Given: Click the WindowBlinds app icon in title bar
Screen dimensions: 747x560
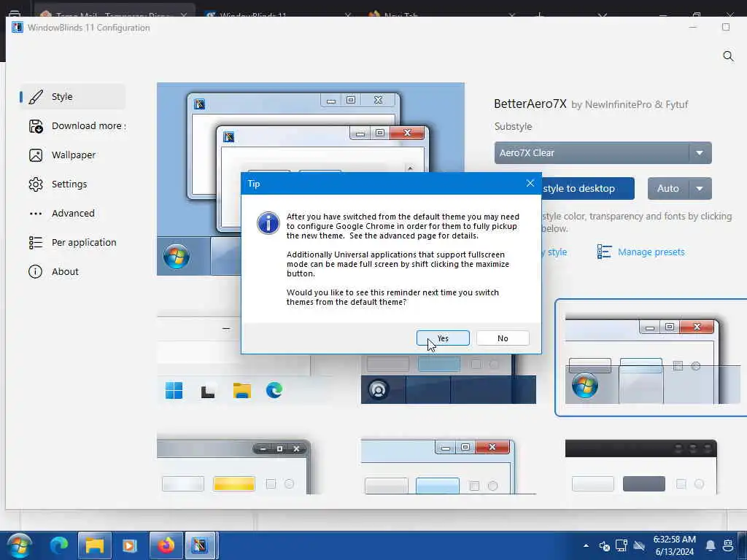Looking at the screenshot, I should [18, 27].
